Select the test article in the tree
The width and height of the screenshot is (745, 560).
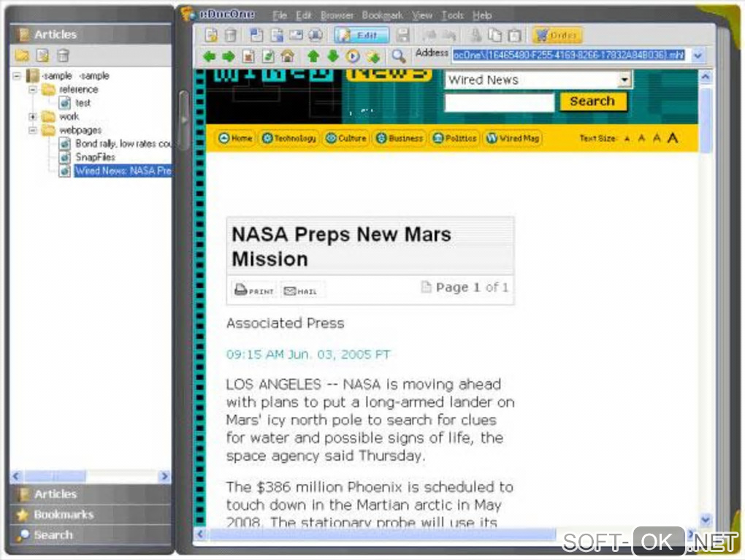pos(83,103)
